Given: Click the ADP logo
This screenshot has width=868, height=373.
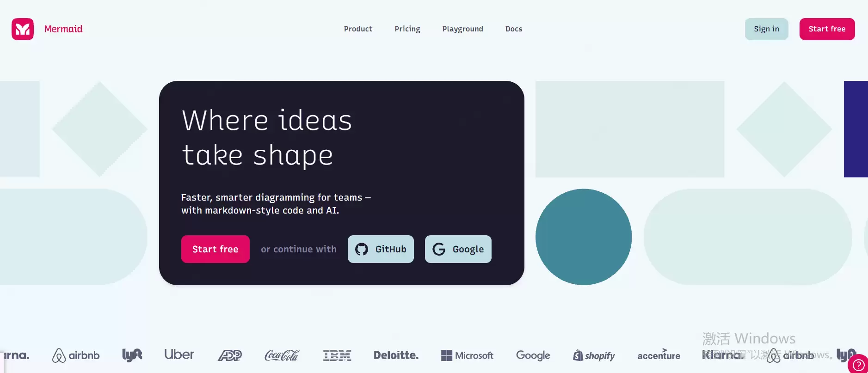Looking at the screenshot, I should point(230,355).
